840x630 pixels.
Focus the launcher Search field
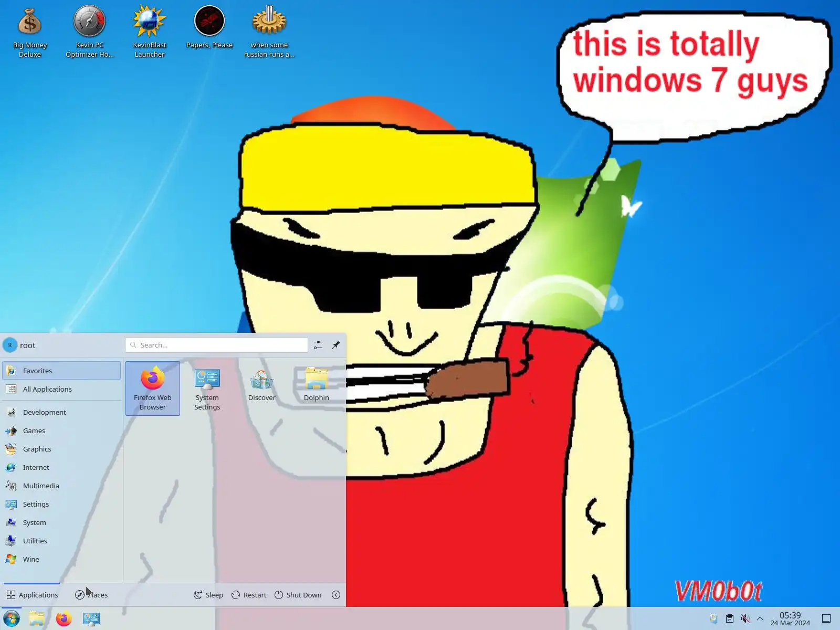pos(216,345)
